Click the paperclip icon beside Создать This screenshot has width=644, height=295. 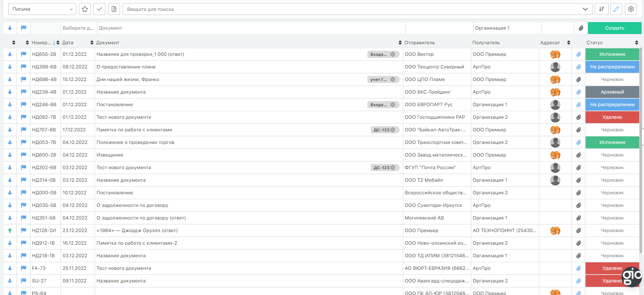581,28
